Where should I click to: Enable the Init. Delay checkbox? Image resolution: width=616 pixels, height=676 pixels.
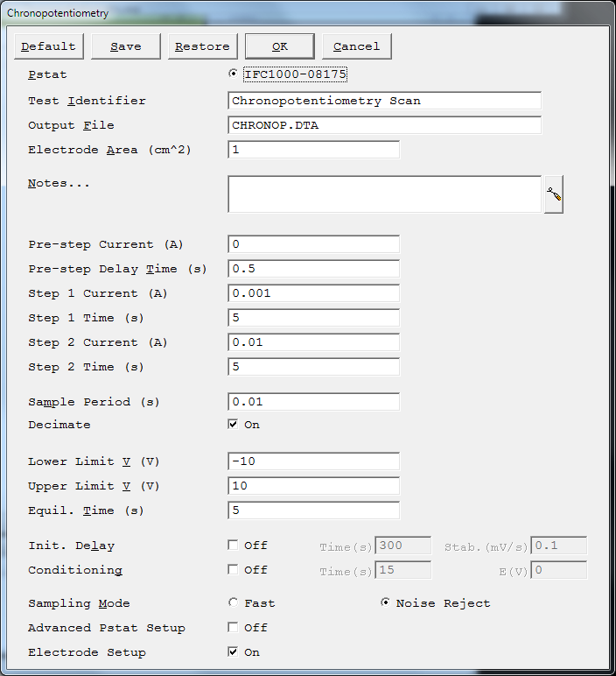click(233, 545)
